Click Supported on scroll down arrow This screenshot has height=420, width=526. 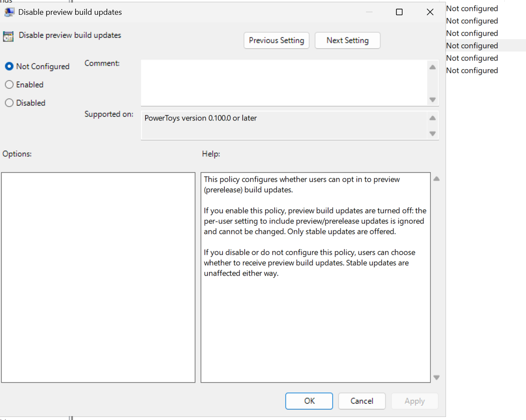point(433,133)
